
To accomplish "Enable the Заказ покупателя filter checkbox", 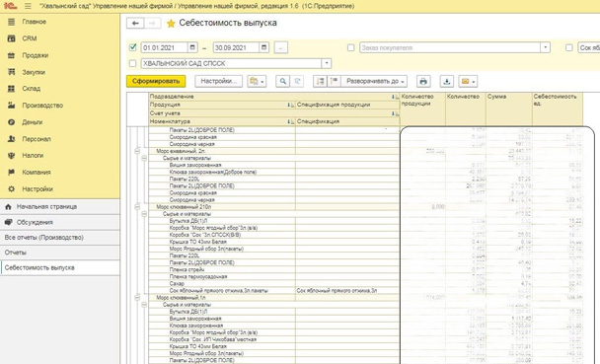I will click(350, 47).
